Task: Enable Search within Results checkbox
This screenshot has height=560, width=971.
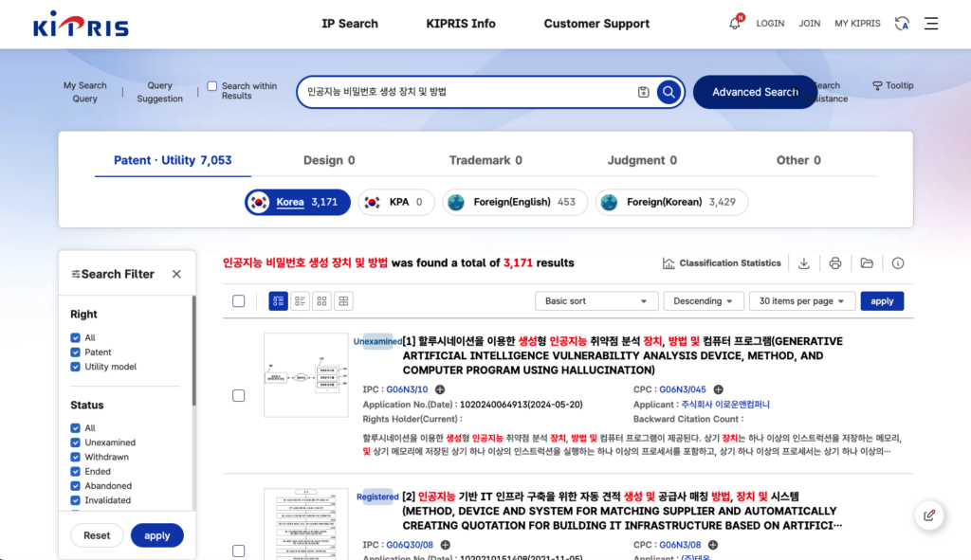Action: 212,86
